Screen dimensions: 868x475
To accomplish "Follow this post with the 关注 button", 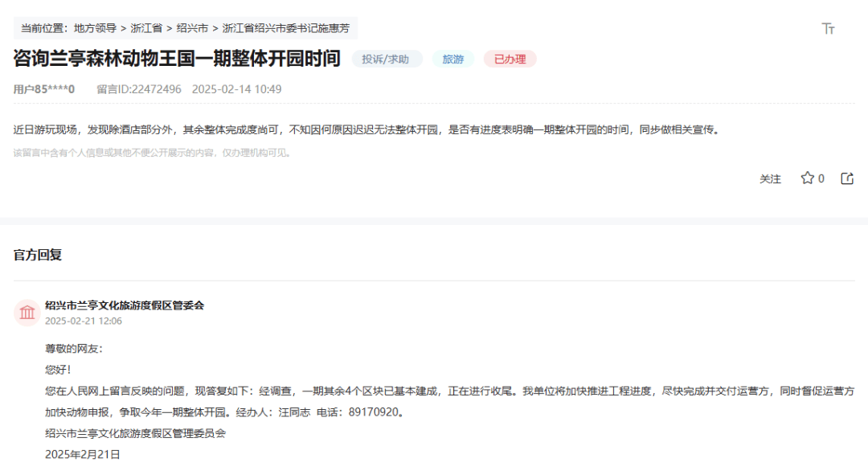I will coord(770,179).
